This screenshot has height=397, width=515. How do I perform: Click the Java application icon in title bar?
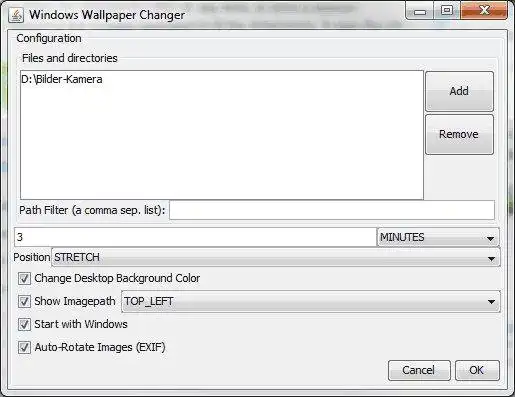click(16, 15)
